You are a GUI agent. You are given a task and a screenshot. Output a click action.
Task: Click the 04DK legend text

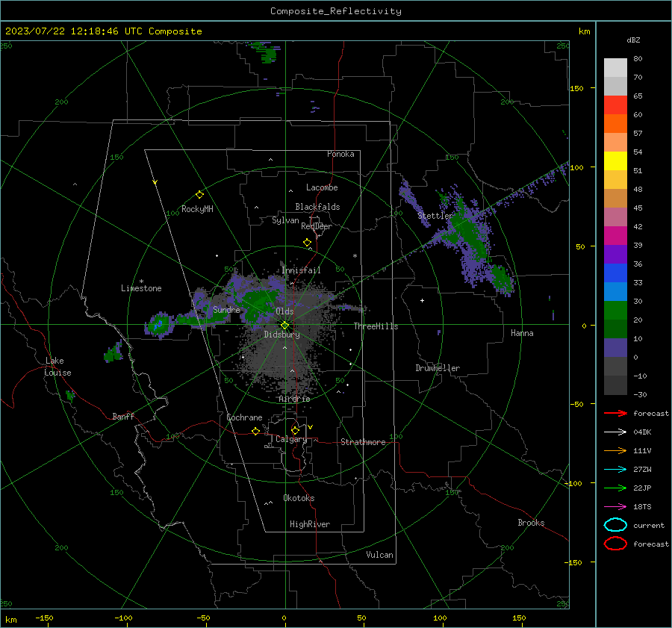point(642,432)
